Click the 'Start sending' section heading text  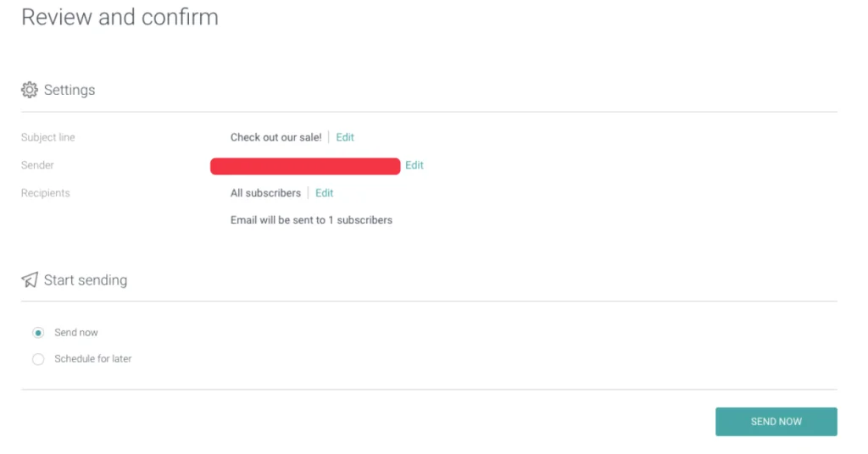coord(86,280)
